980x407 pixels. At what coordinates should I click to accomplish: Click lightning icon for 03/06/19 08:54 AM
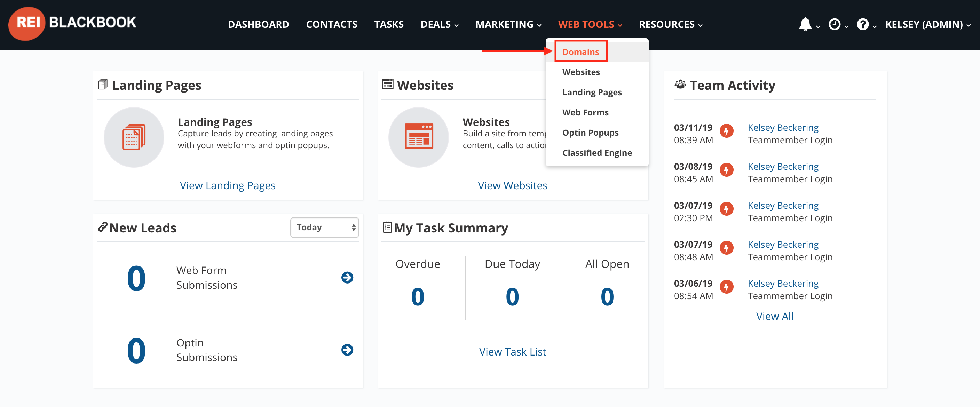tap(726, 287)
